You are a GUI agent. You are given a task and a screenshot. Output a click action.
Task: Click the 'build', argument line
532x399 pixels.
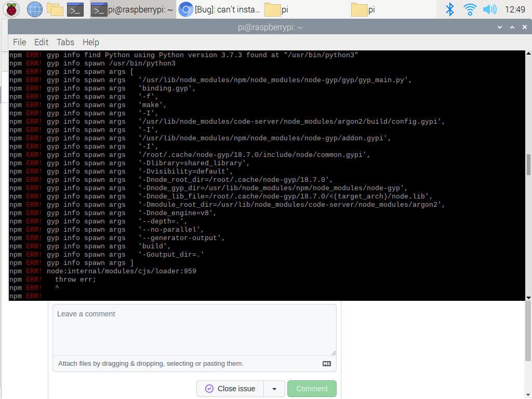tap(155, 246)
